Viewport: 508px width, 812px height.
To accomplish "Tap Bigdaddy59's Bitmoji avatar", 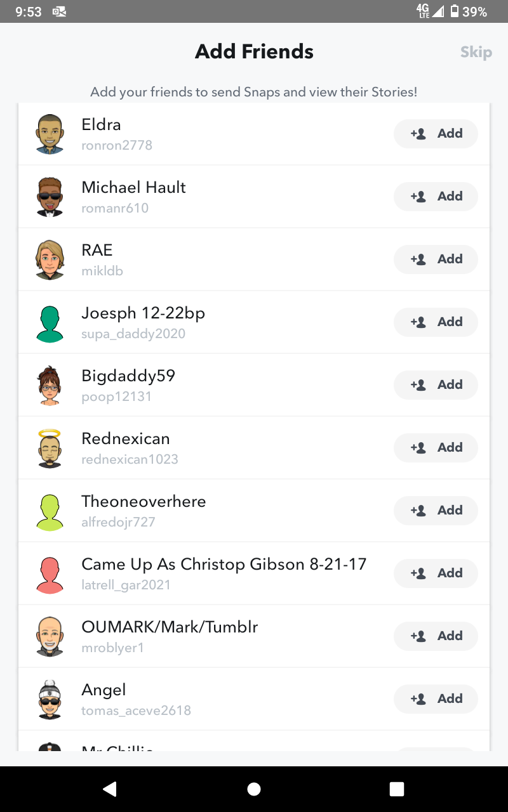I will pos(50,385).
